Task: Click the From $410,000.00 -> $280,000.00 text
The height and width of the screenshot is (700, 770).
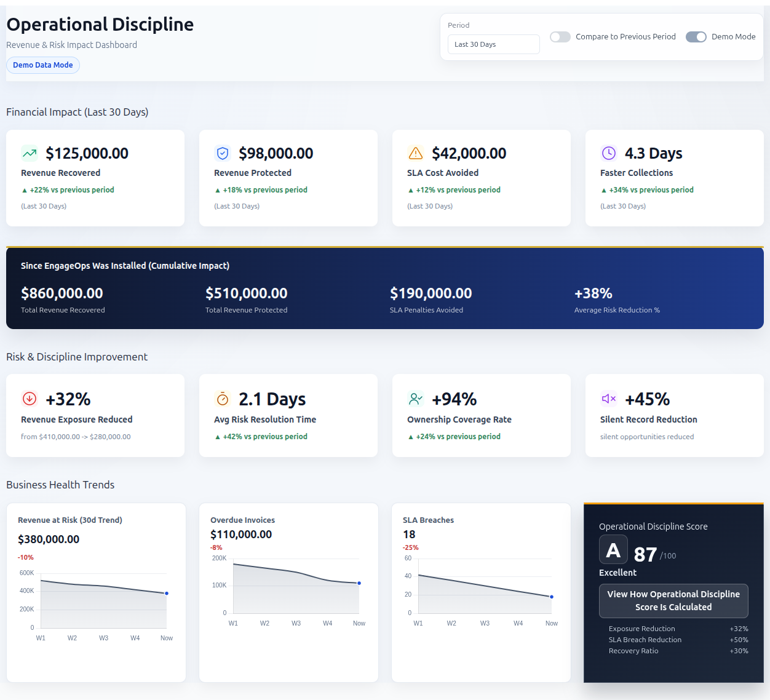Action: (x=76, y=437)
